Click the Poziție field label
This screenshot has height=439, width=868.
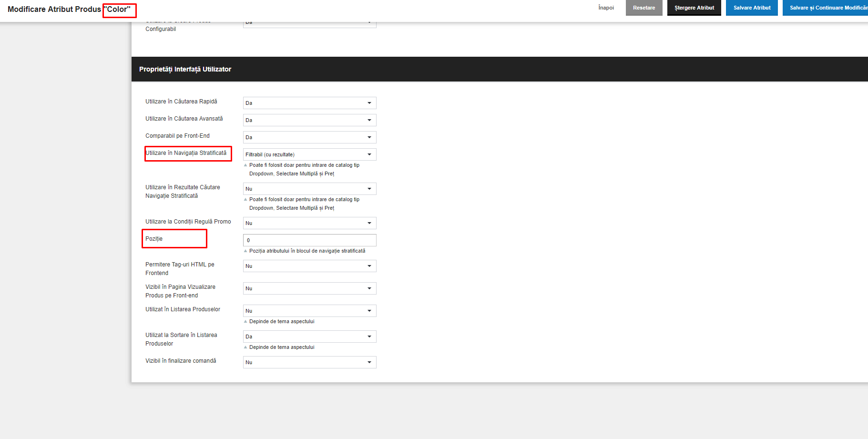[154, 239]
